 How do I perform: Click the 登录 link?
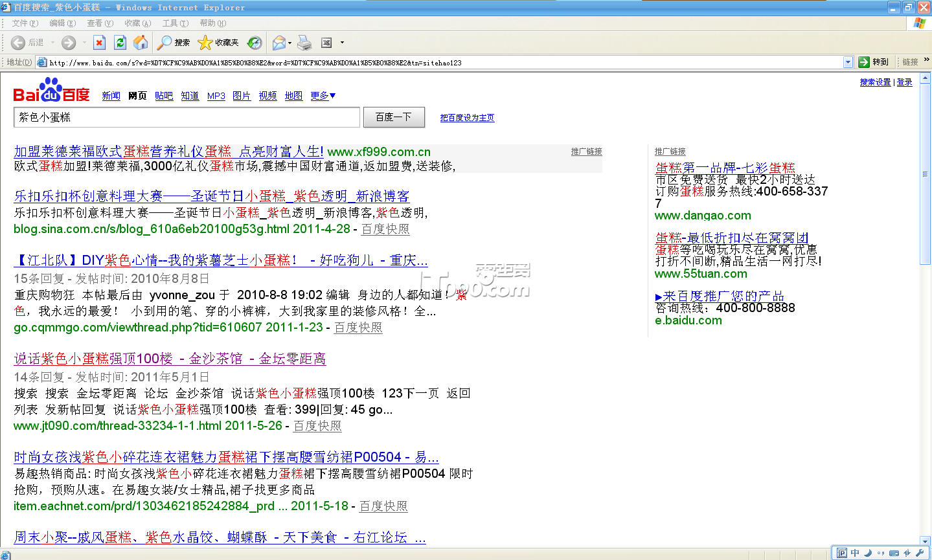point(905,82)
